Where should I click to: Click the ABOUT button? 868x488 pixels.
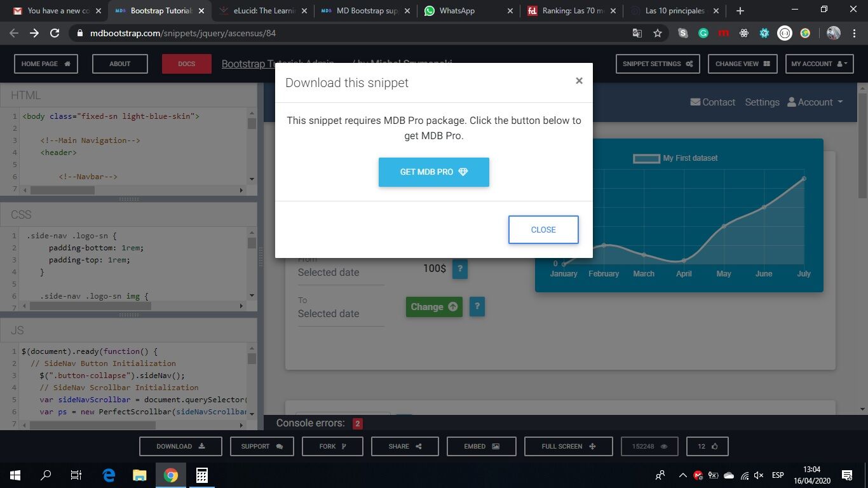coord(120,64)
